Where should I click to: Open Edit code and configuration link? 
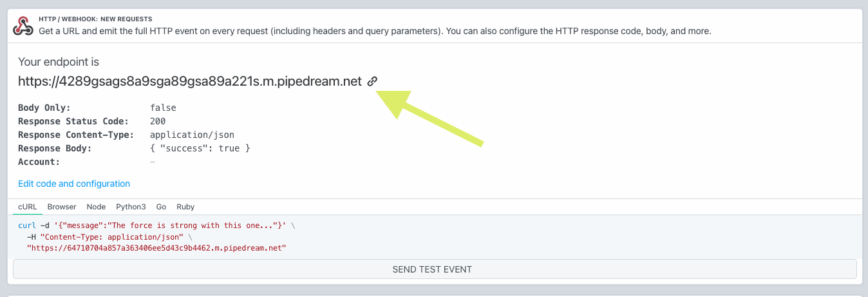[74, 184]
